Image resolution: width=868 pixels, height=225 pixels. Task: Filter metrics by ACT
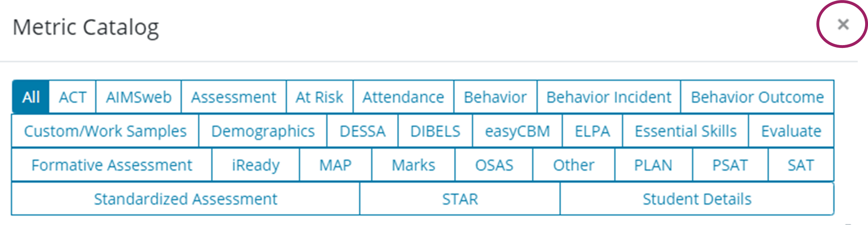pos(73,97)
